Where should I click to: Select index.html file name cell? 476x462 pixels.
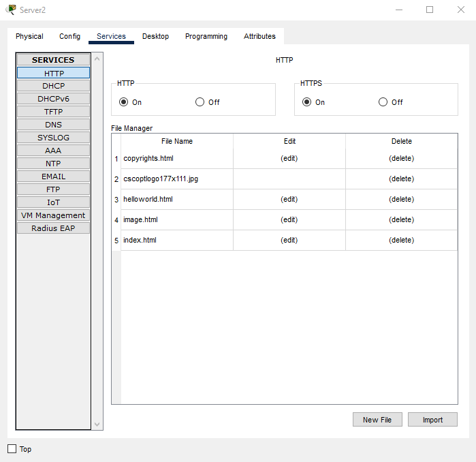click(x=177, y=240)
